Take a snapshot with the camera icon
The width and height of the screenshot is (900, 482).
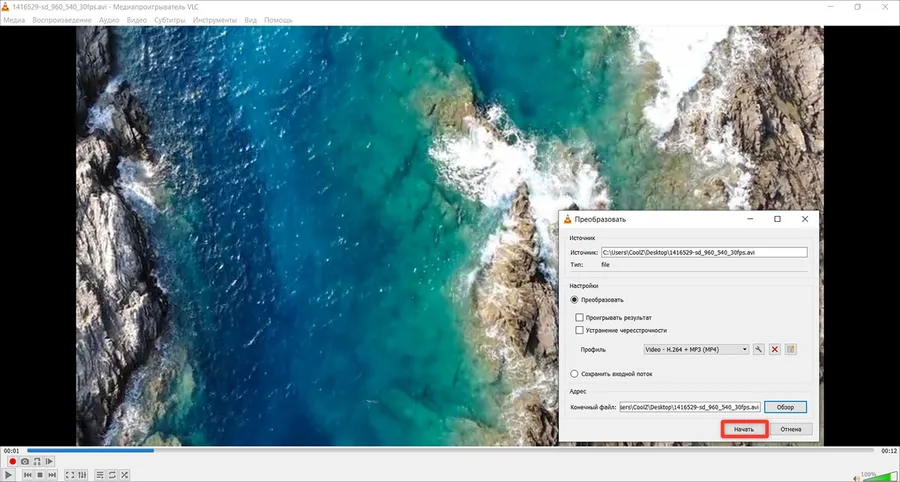(x=25, y=461)
